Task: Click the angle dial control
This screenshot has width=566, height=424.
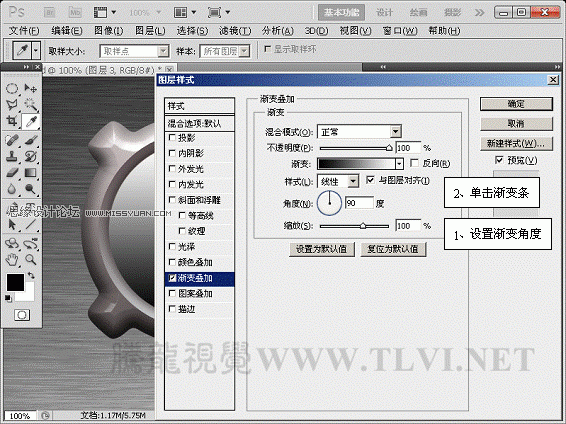Action: [x=329, y=203]
